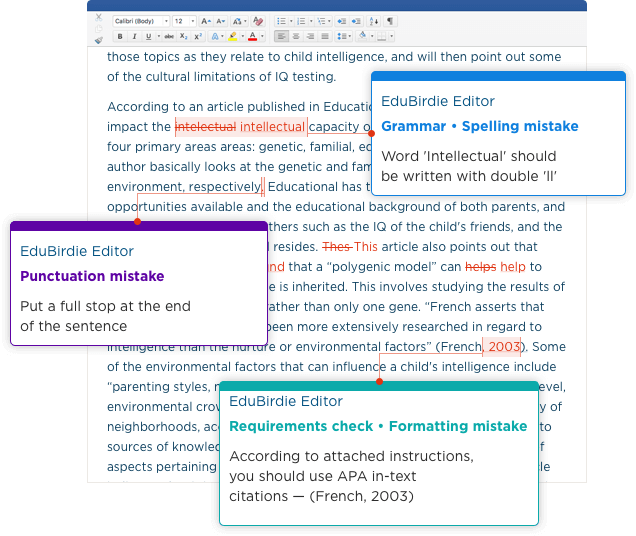Center align the text
Screen dimensions: 636x536
point(297,37)
